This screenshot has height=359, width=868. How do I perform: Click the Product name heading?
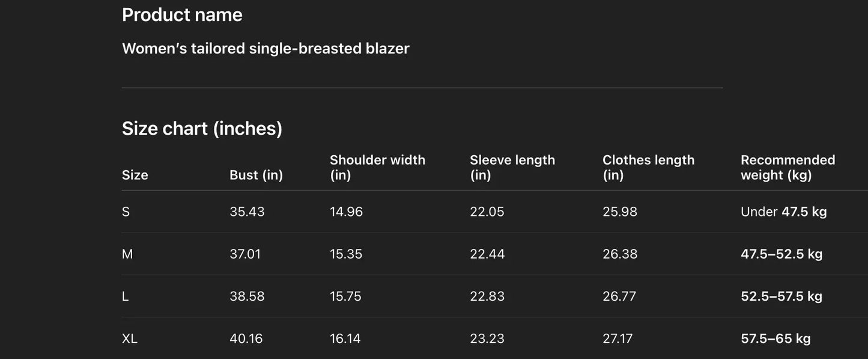click(x=182, y=15)
